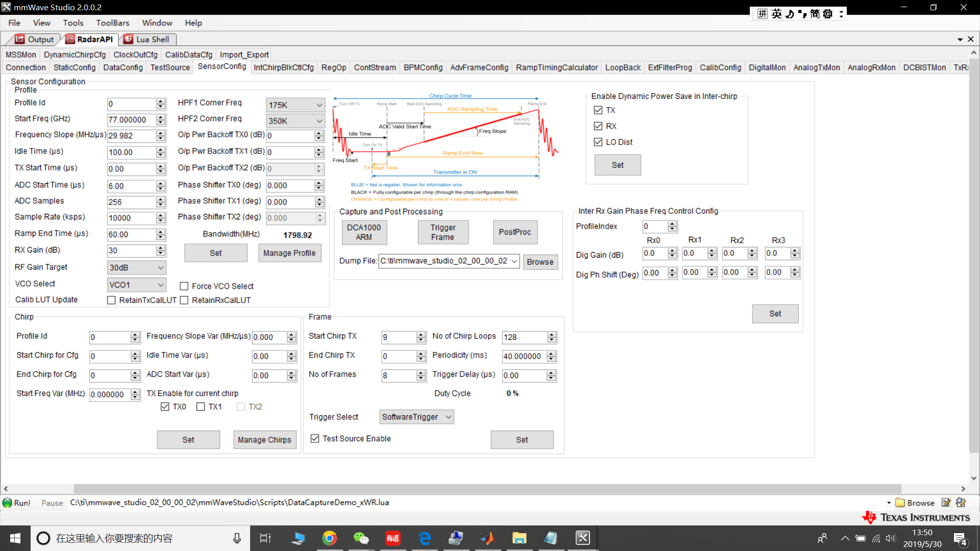Image resolution: width=980 pixels, height=551 pixels.
Task: Check RetainRxCalLUT option
Action: click(184, 300)
